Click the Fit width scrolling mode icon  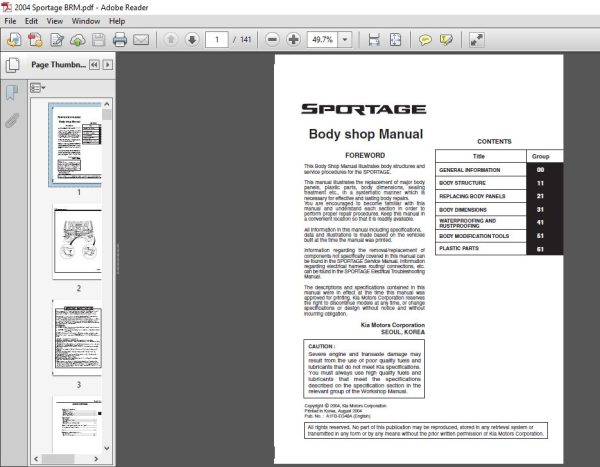[x=374, y=39]
